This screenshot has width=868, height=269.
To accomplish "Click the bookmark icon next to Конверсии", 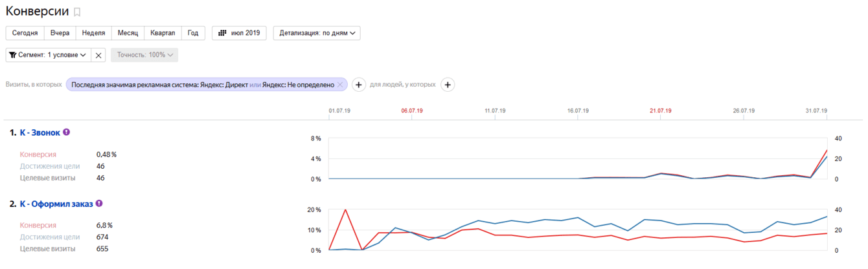I will point(77,12).
